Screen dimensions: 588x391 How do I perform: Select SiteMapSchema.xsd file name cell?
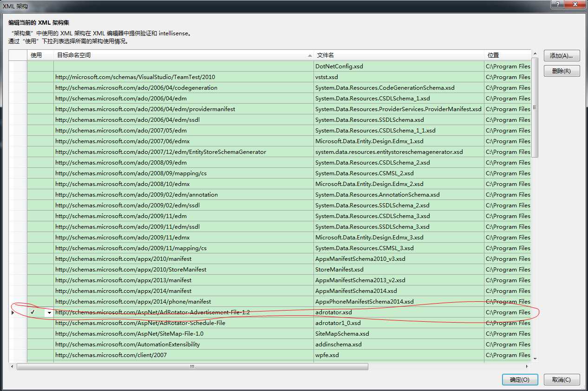click(399, 334)
